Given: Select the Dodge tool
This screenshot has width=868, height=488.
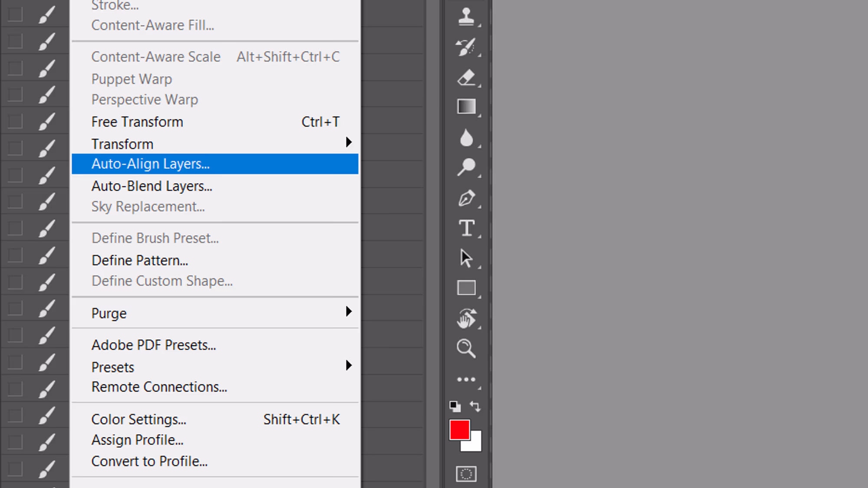Looking at the screenshot, I should click(466, 167).
